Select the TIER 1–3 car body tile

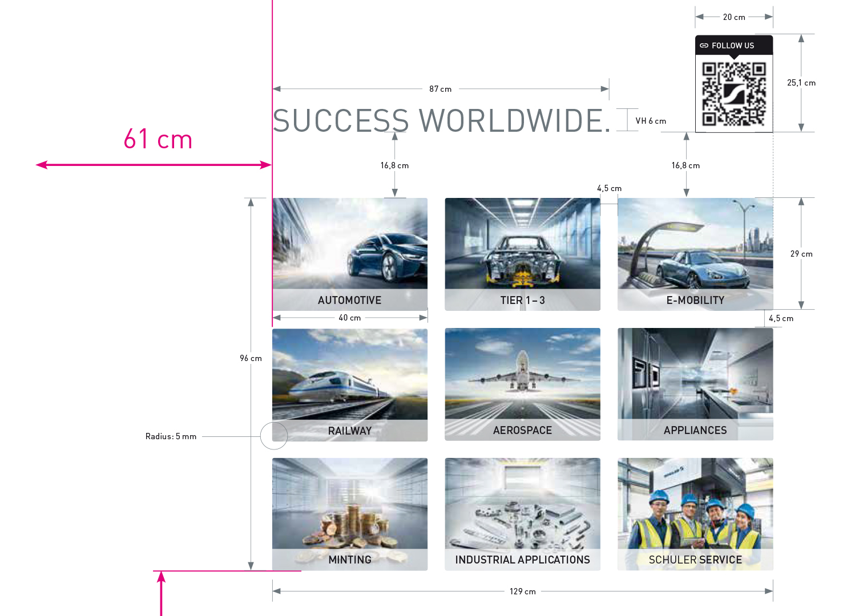pos(522,254)
